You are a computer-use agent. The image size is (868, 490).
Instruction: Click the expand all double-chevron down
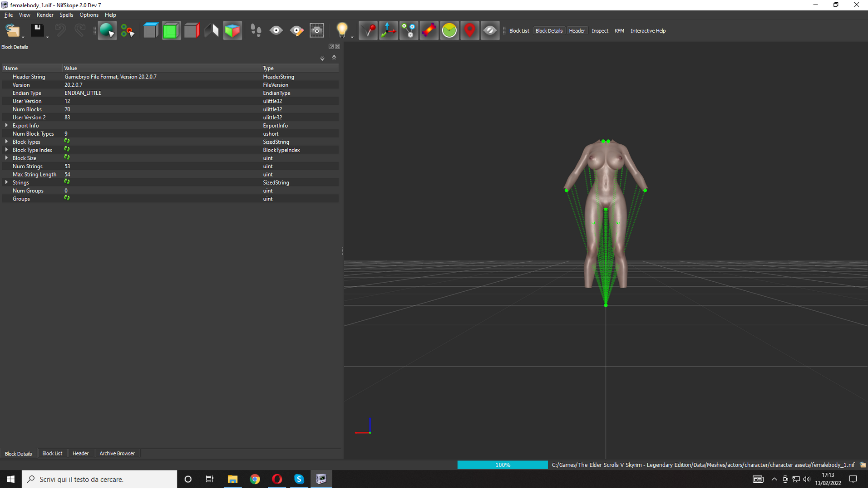click(x=322, y=58)
